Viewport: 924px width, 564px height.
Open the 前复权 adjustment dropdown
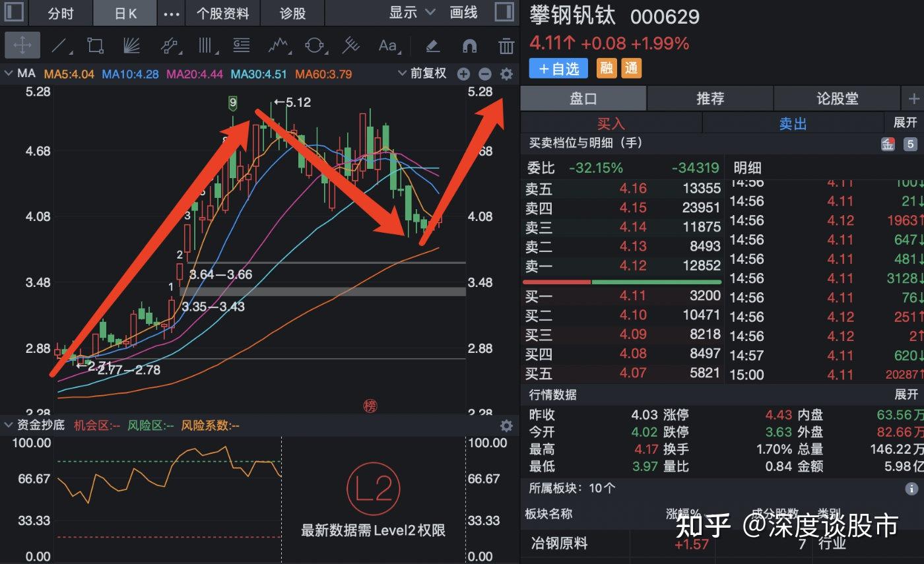(422, 73)
